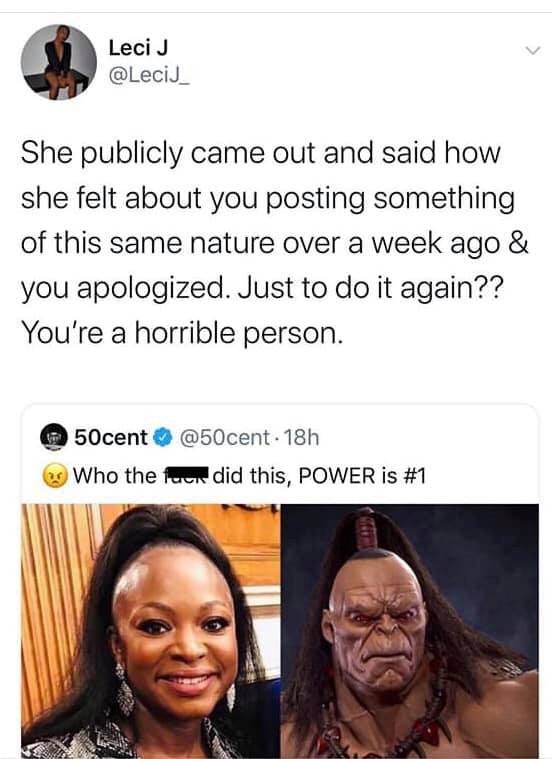
Task: Expand the tweet options chevron
Action: tap(533, 51)
